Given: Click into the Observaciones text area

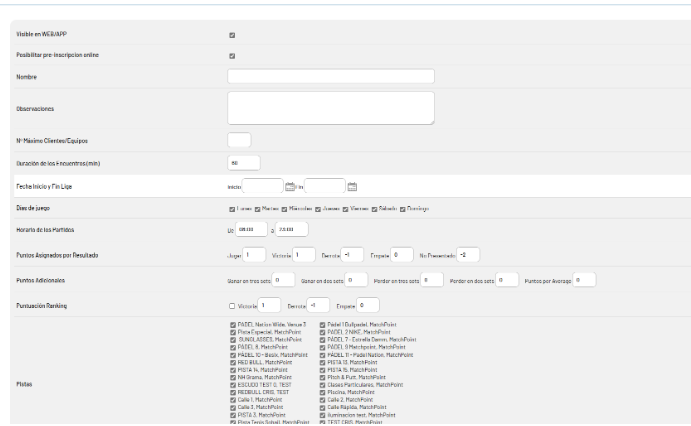Looking at the screenshot, I should coord(331,108).
